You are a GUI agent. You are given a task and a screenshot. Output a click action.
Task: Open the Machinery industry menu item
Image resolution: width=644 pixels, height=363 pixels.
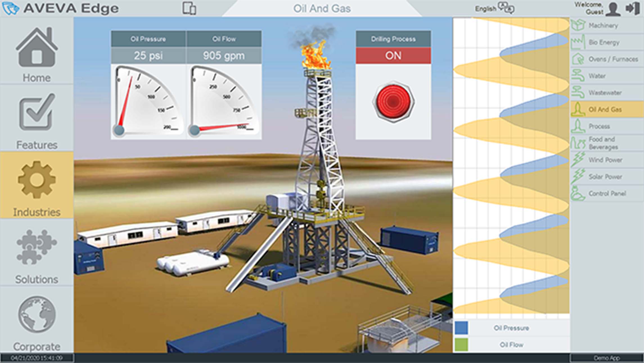(607, 25)
